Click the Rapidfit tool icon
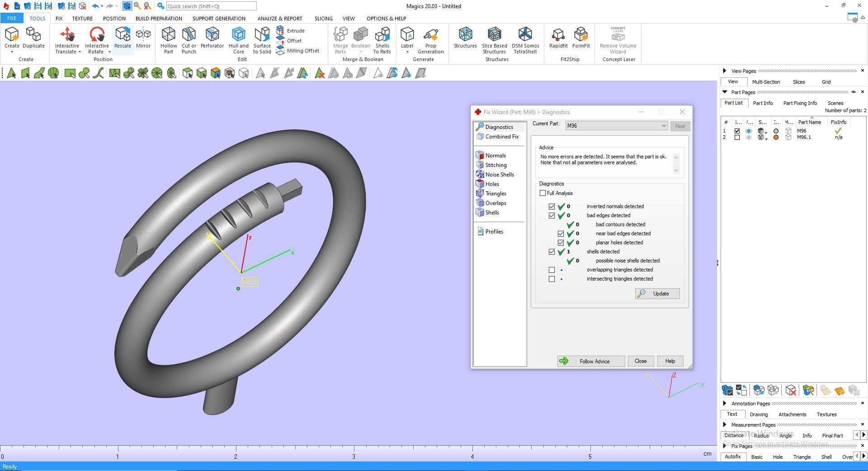868x471 pixels. (558, 38)
